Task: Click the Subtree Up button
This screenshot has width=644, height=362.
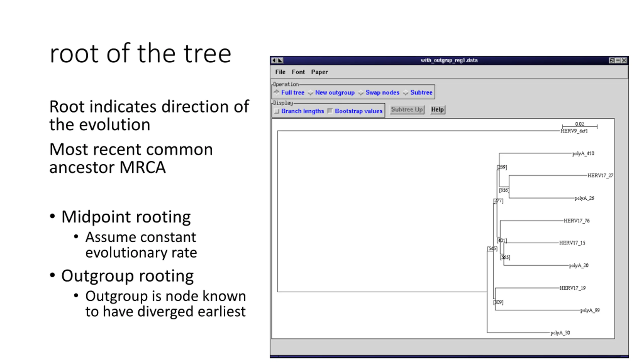Action: tap(407, 110)
